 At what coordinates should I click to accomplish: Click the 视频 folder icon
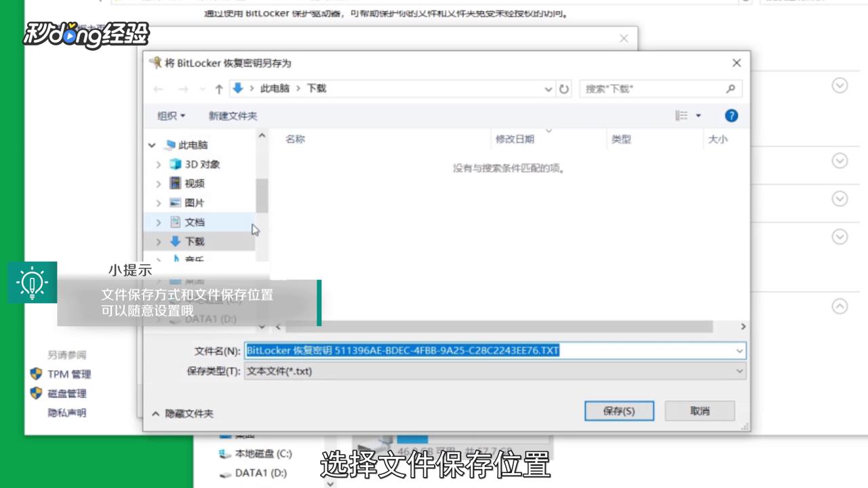click(x=176, y=183)
